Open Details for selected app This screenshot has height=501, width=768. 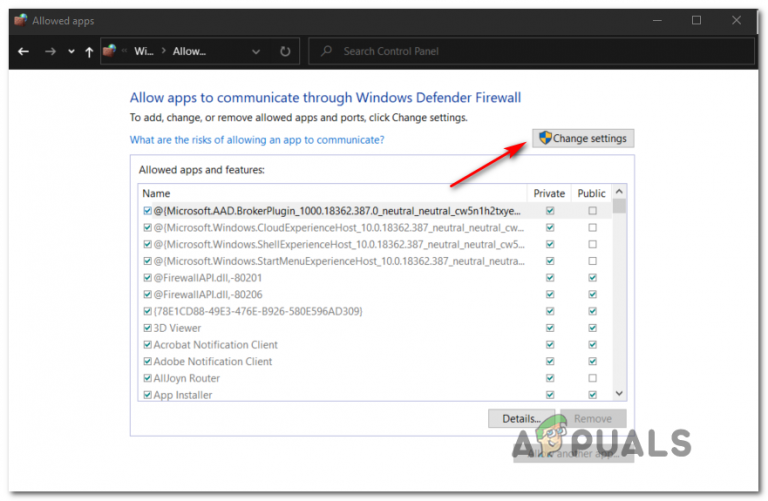click(521, 419)
